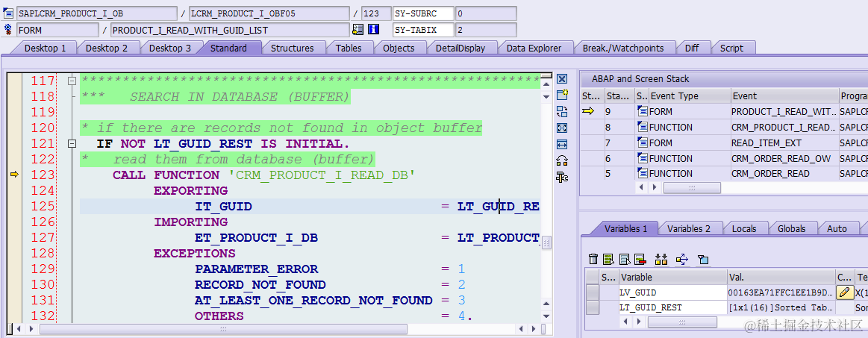The image size is (868, 338).
Task: Click the LT_GUID_REST variable name cell
Action: tap(672, 307)
